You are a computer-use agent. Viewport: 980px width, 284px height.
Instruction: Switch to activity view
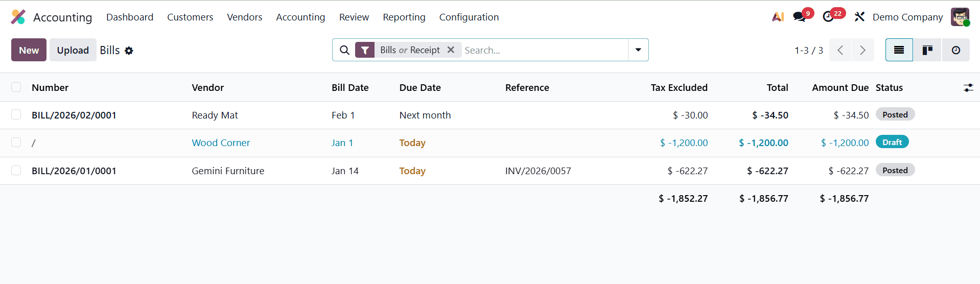[956, 50]
